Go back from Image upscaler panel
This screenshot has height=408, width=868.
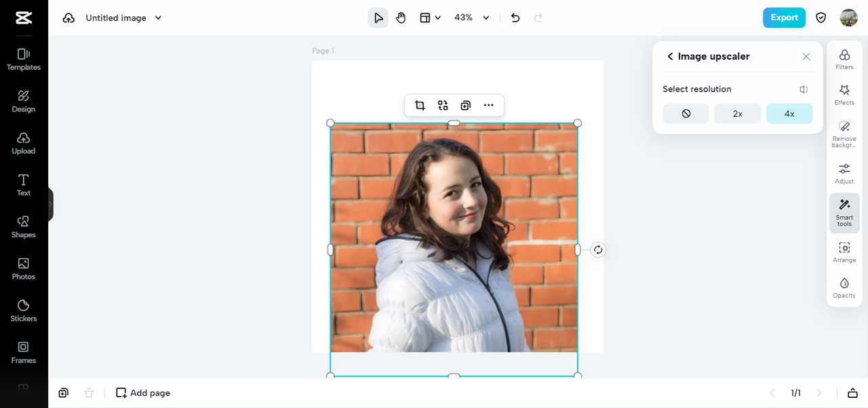point(670,57)
